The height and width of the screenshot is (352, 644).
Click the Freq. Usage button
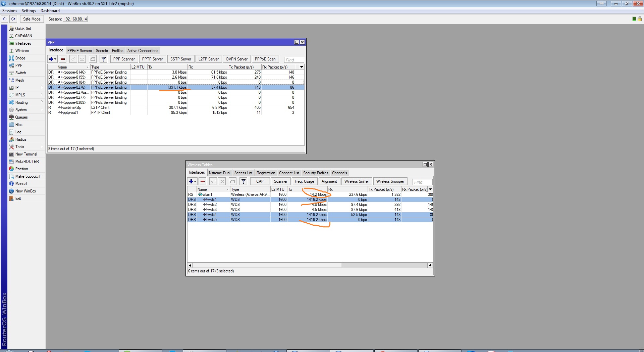click(x=305, y=181)
